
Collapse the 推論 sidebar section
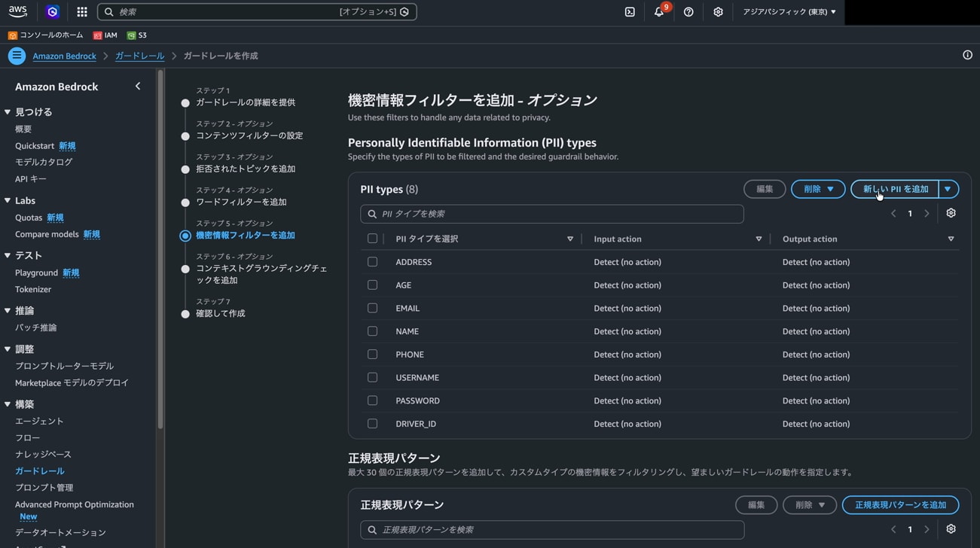click(x=8, y=310)
